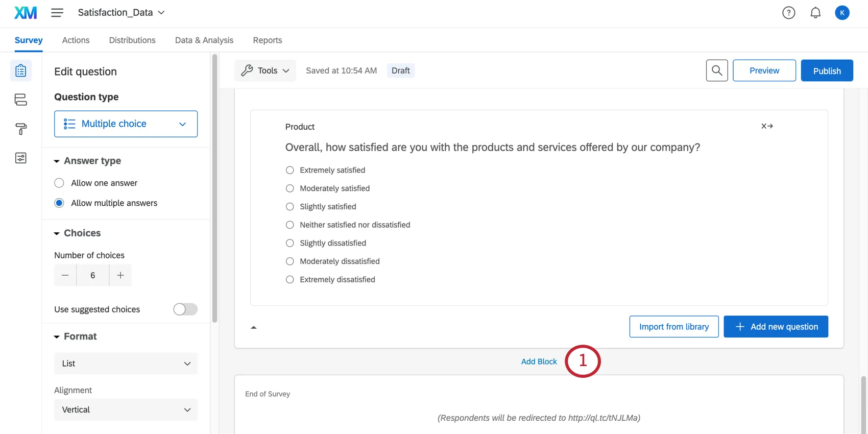Open the Help question mark icon

(x=788, y=13)
